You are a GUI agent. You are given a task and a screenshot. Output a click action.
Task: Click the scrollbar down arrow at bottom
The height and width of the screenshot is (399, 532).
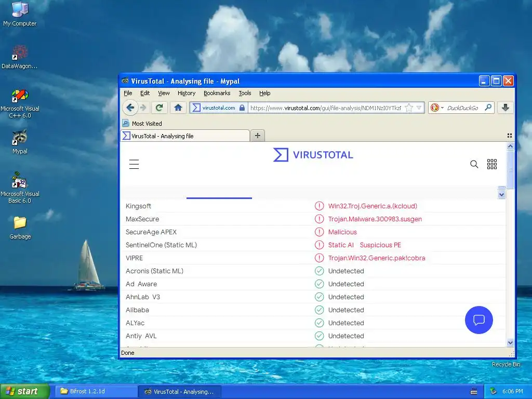click(x=510, y=343)
